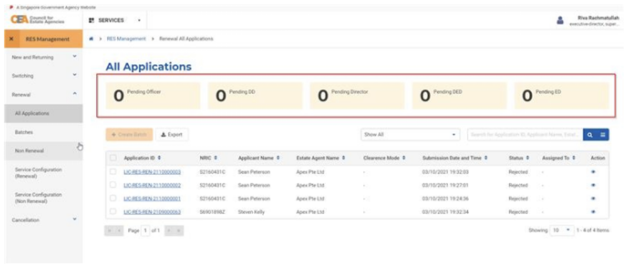Click the home icon in breadcrumb
This screenshot has height=264, width=644.
(91, 38)
